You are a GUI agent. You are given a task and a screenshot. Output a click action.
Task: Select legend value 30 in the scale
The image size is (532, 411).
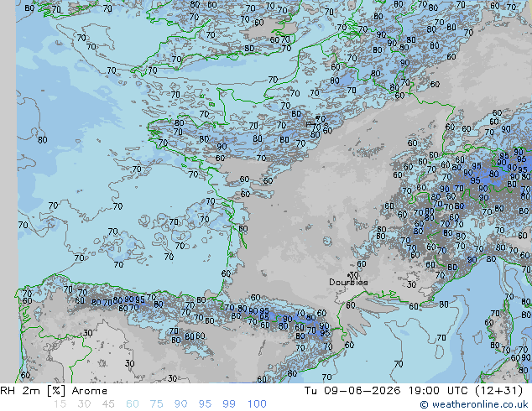point(84,404)
